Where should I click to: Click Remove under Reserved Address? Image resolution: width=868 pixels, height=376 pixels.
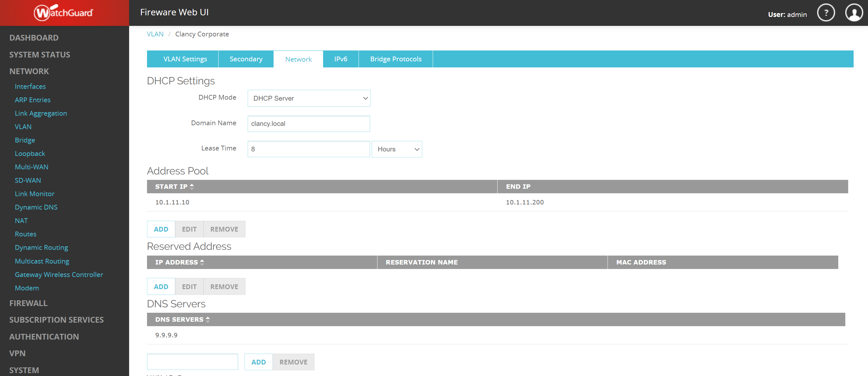(224, 286)
